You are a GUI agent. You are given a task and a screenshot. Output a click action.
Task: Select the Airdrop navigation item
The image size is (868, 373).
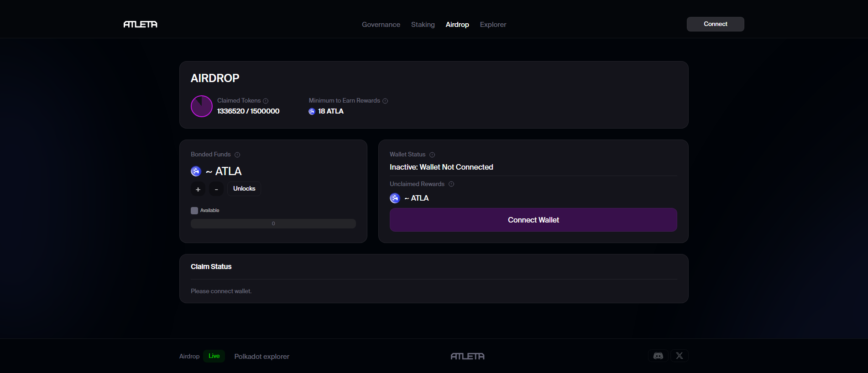[457, 25]
